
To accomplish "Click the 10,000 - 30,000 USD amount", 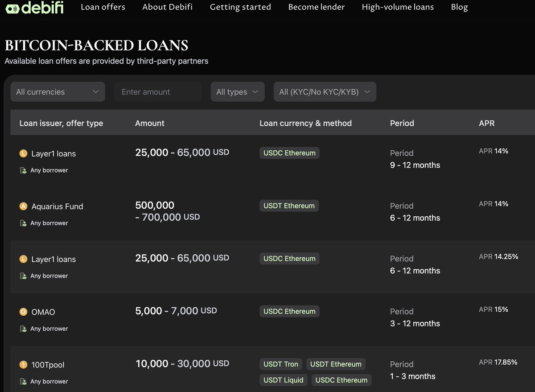I will [x=182, y=364].
